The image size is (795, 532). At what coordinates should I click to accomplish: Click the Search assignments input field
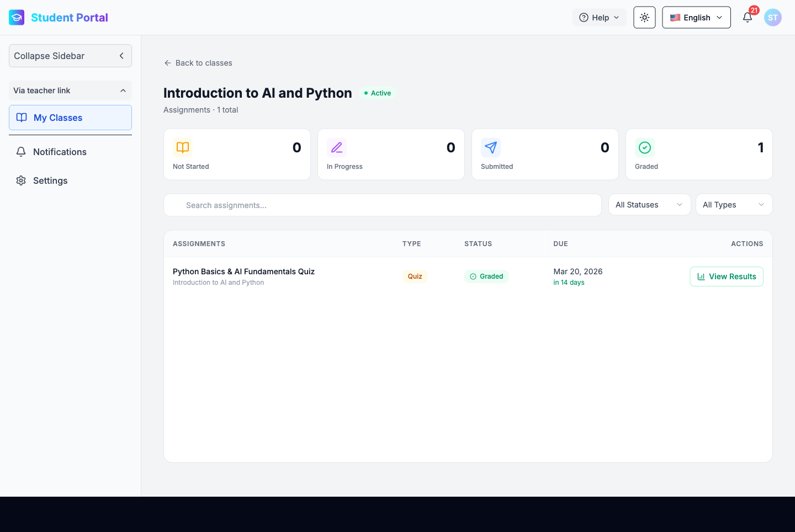tap(382, 205)
